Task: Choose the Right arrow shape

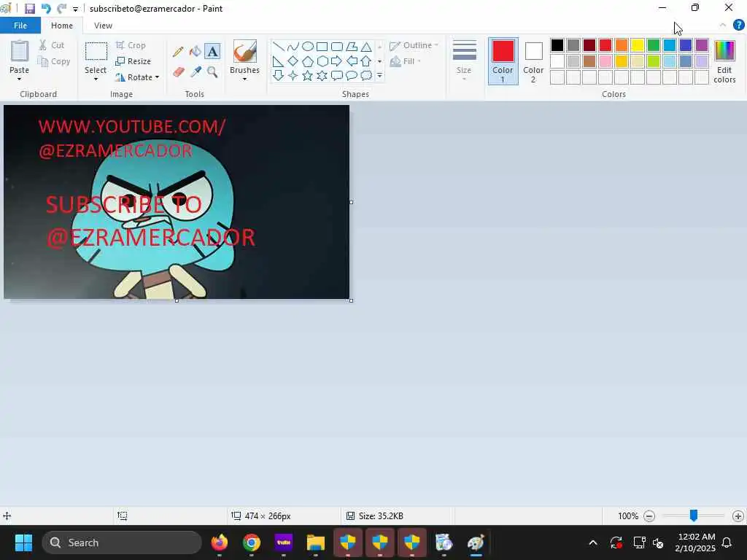Action: [337, 61]
